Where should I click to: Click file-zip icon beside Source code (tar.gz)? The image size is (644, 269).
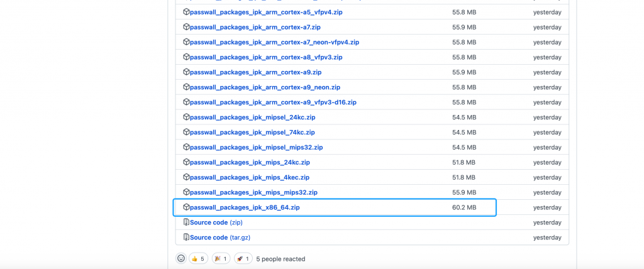click(x=186, y=238)
